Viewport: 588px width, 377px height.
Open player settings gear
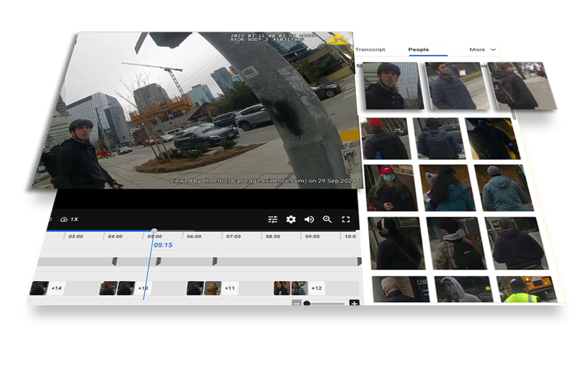[x=291, y=219]
